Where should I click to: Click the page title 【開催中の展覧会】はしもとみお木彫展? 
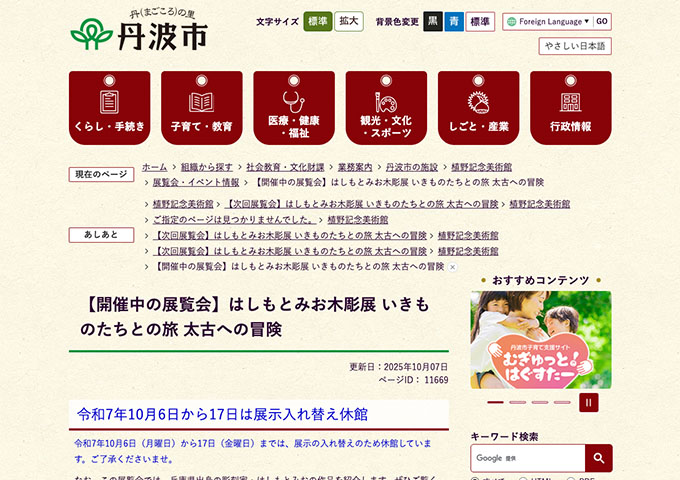255,317
